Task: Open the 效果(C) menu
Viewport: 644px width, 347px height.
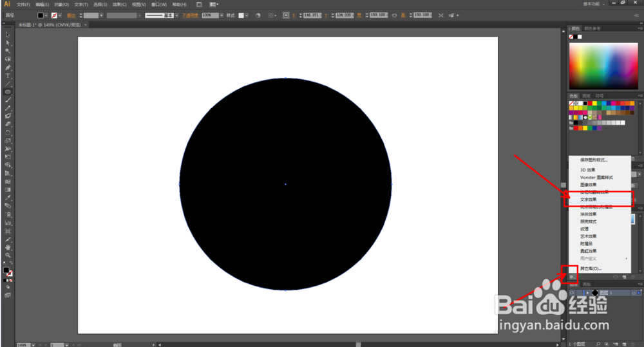Action: [x=120, y=5]
